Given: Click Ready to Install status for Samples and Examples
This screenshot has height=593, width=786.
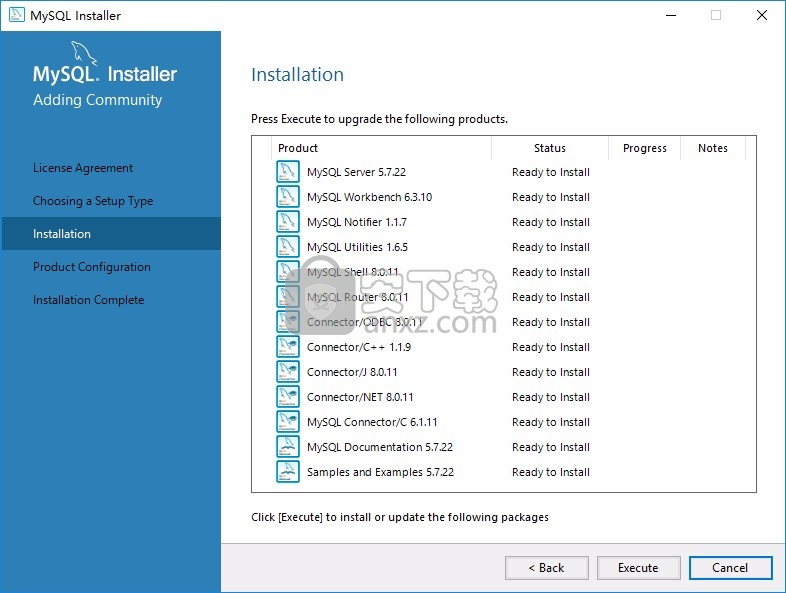Looking at the screenshot, I should (551, 472).
